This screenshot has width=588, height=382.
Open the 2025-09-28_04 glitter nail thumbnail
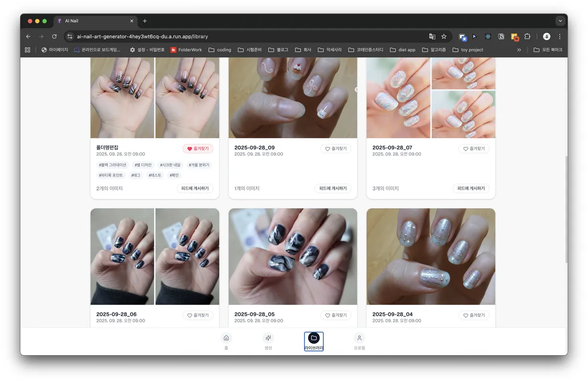(x=431, y=257)
